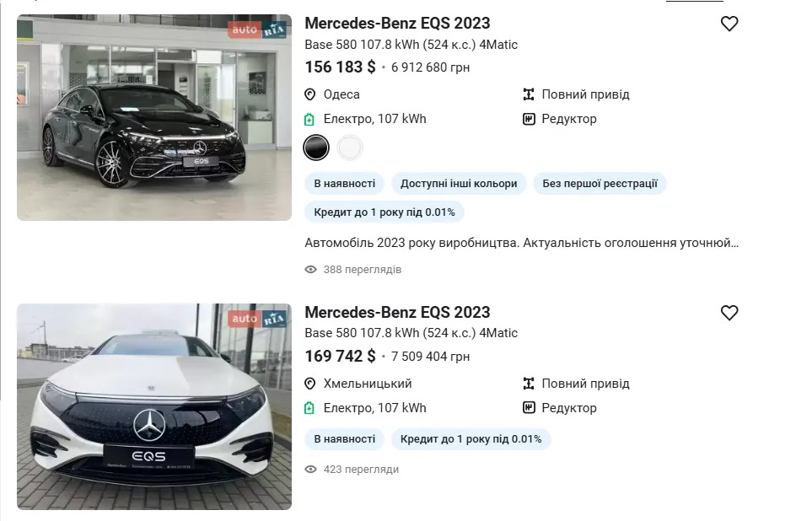
Task: Open the first Mercedes-Benz EQS 2023 listing title
Action: click(x=398, y=23)
